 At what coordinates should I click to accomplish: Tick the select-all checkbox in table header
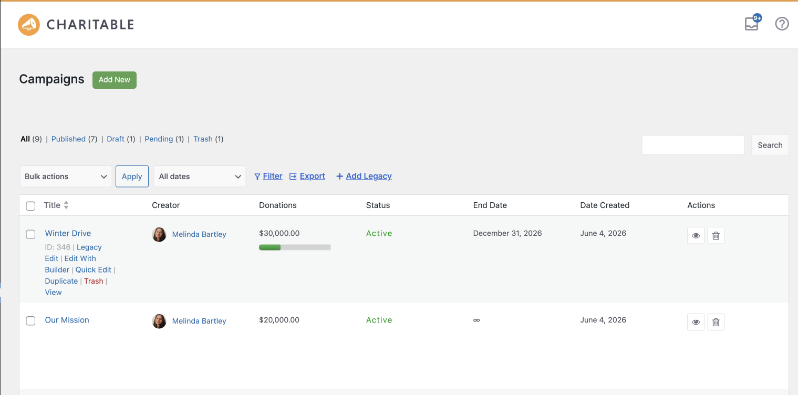(x=31, y=206)
